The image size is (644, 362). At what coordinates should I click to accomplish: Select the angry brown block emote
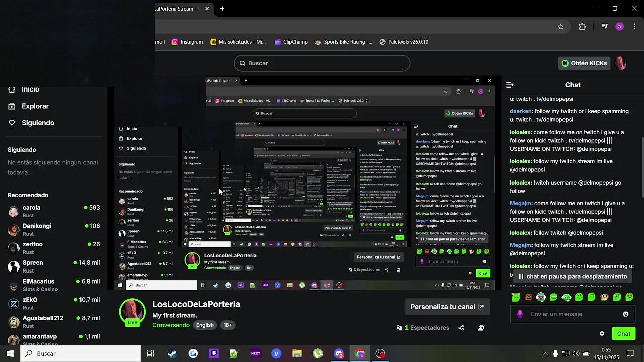(528, 297)
